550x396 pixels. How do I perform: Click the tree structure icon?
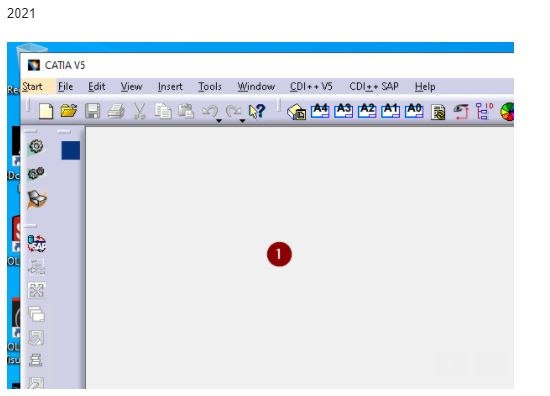pyautogui.click(x=484, y=111)
